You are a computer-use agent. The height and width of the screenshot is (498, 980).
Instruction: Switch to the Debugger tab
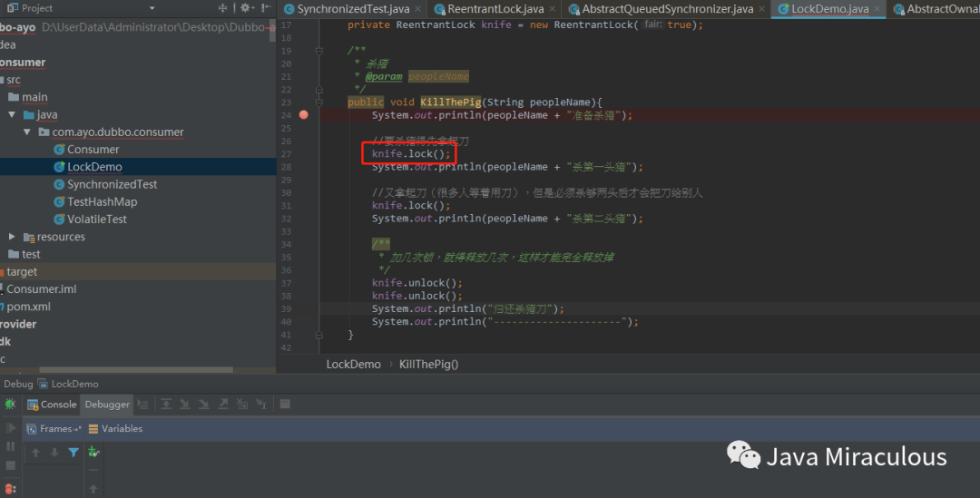pyautogui.click(x=107, y=405)
